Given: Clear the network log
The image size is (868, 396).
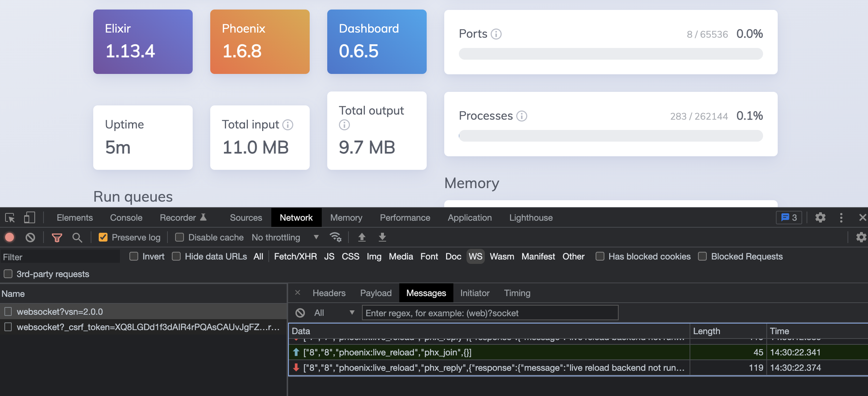Looking at the screenshot, I should coord(30,238).
